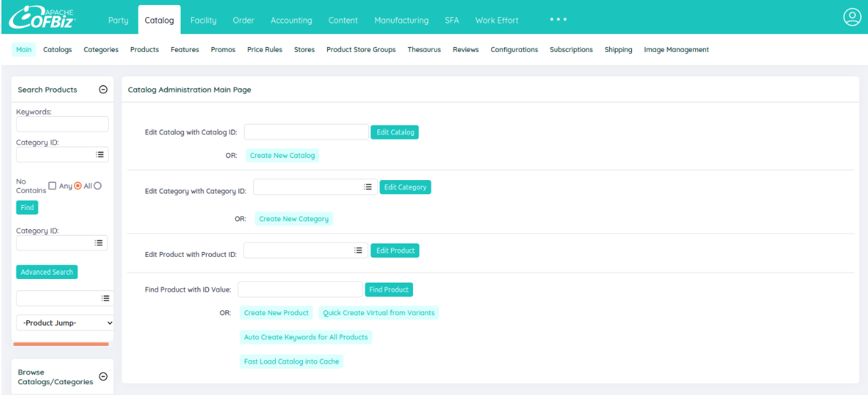Go to Subscriptions

[x=572, y=50]
